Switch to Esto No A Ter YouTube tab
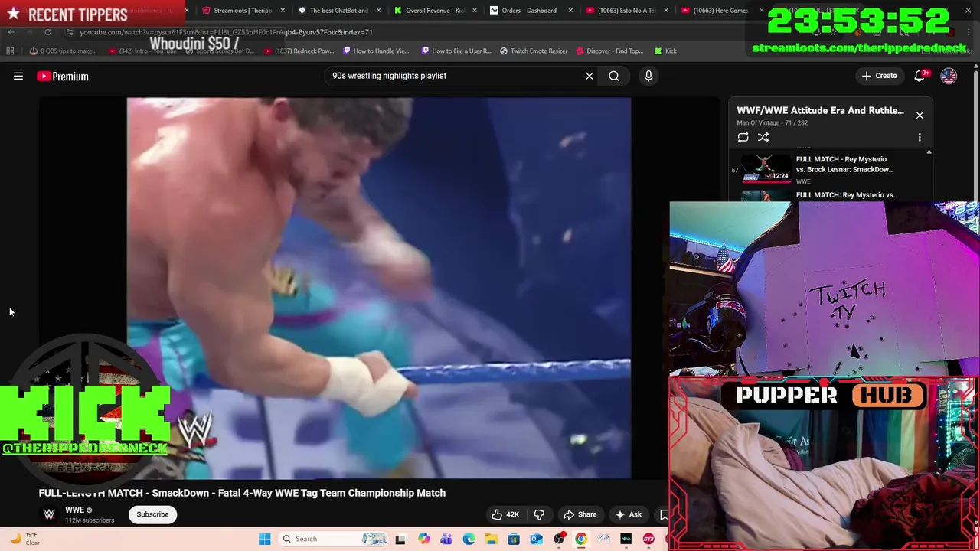 tap(626, 11)
